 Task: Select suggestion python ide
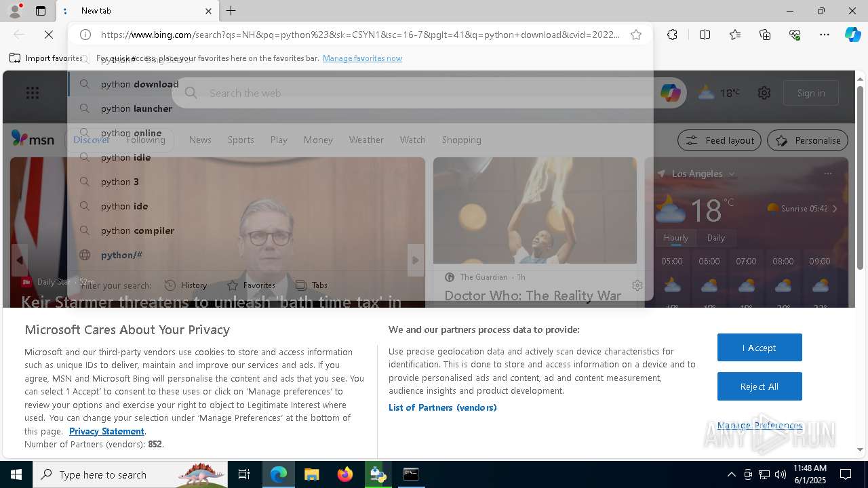click(x=360, y=206)
